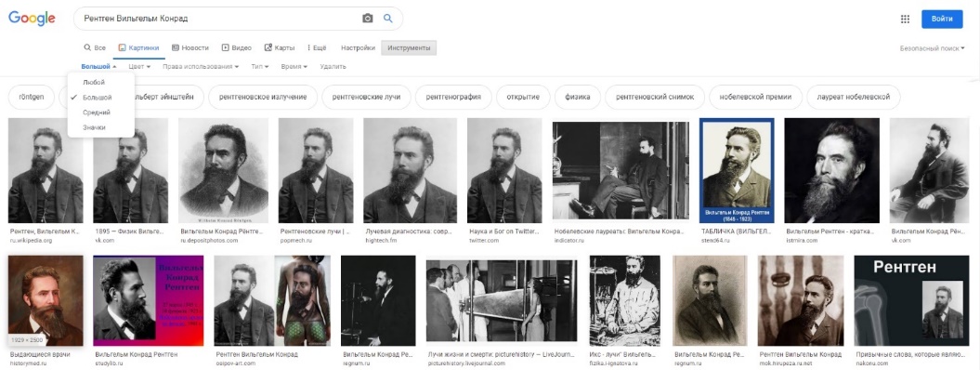Open the mok.hirupeza.ru.net hand X-ray image
This screenshot has height=370, width=980.
pyautogui.click(x=801, y=300)
